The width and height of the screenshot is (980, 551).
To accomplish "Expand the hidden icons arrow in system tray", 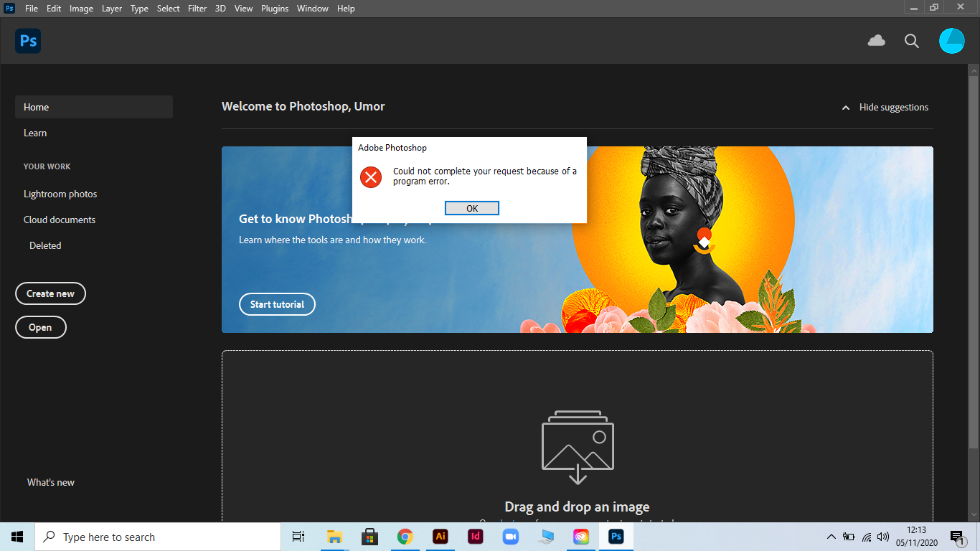I will point(831,536).
